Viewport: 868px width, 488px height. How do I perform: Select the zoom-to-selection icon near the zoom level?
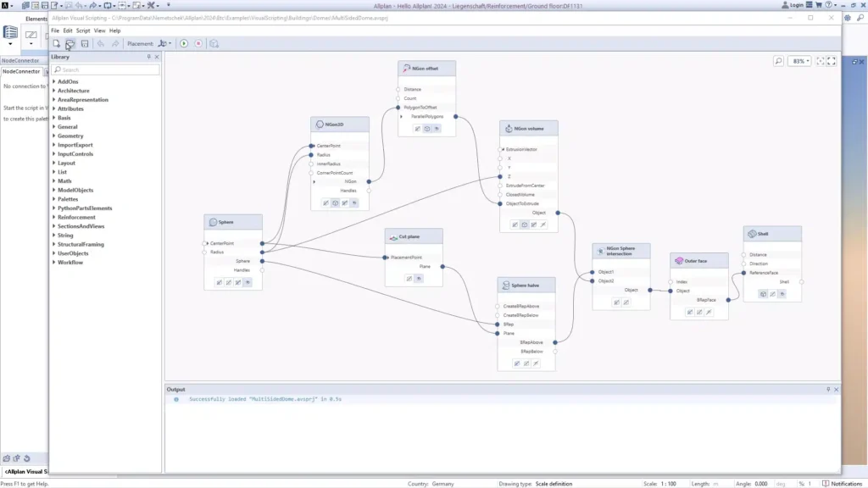[820, 61]
